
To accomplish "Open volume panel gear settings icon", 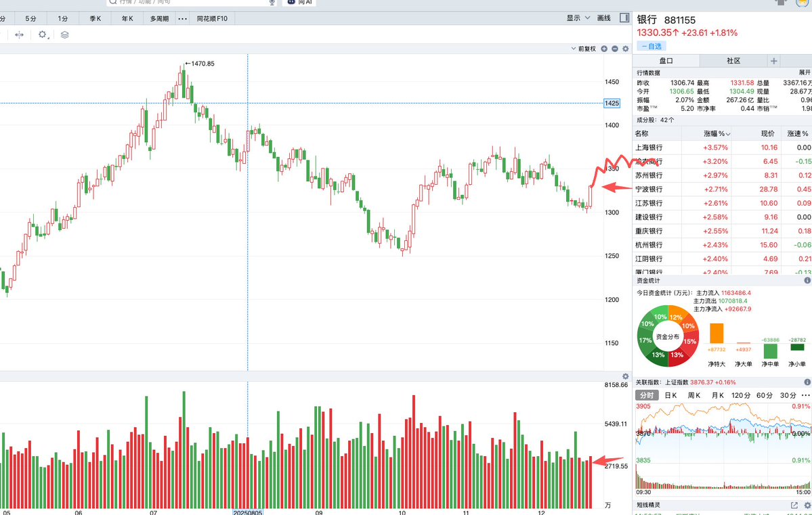I will click(x=626, y=376).
